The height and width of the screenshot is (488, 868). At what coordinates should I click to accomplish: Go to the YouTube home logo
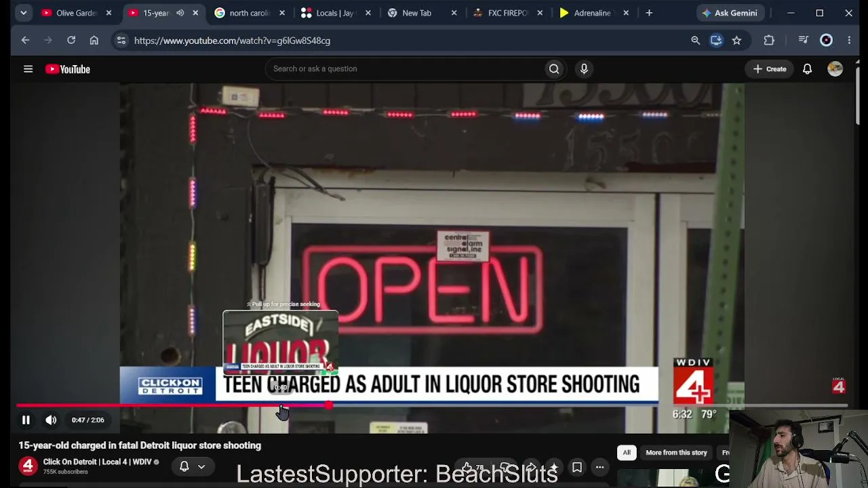coord(67,69)
